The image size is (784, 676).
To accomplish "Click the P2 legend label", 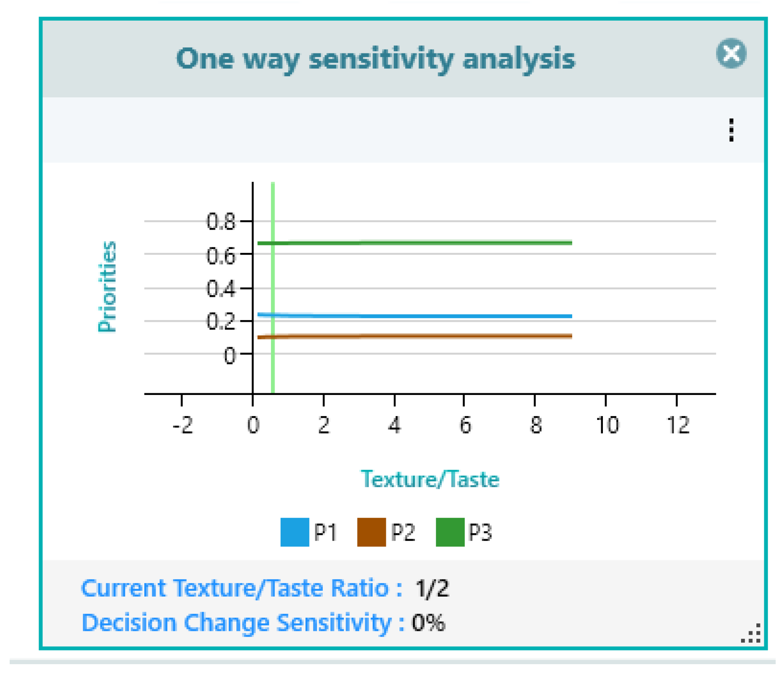I will click(403, 532).
